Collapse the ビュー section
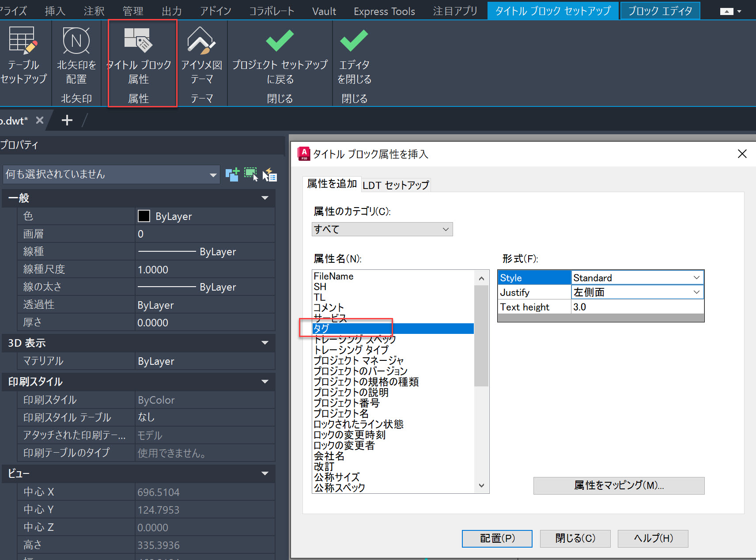Screen dimensions: 756x560 265,473
